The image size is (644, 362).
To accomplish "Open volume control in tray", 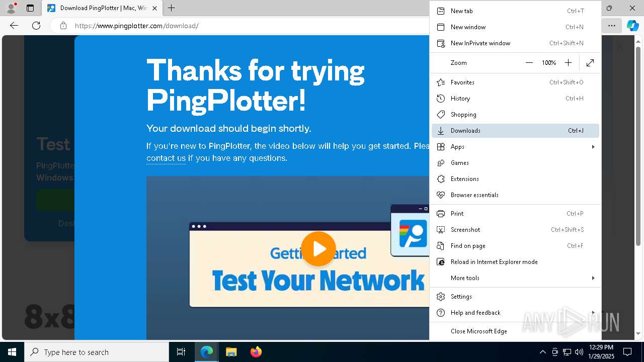I will 579,352.
